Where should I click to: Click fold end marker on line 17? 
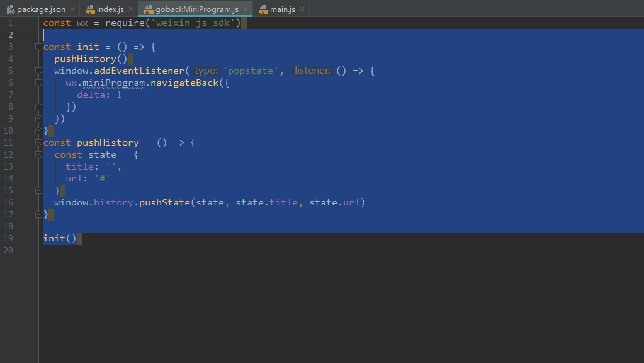[38, 215]
